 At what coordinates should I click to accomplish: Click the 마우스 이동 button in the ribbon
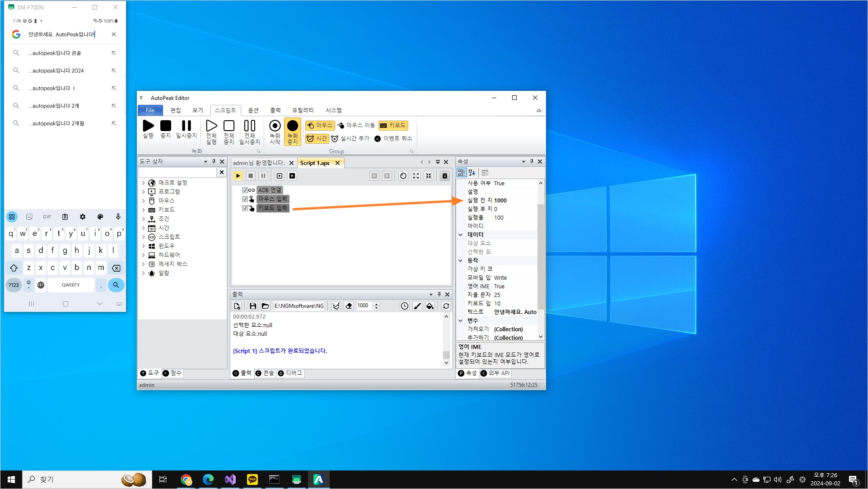[356, 126]
